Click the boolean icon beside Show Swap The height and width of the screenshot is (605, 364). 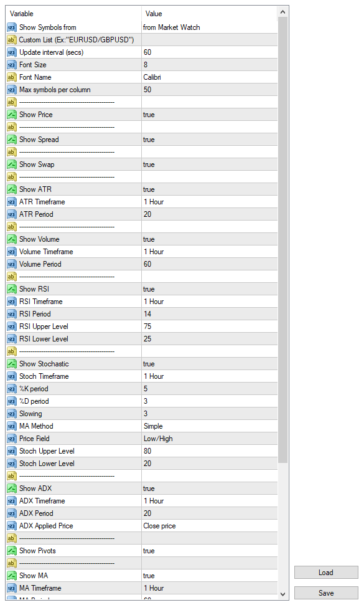coord(12,164)
